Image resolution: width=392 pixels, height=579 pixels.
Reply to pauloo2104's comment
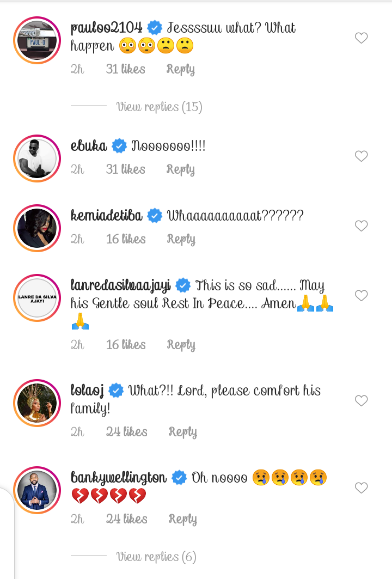pyautogui.click(x=181, y=69)
